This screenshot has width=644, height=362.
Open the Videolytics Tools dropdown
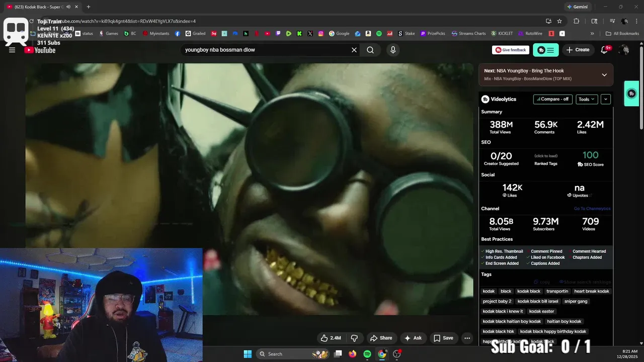587,99
